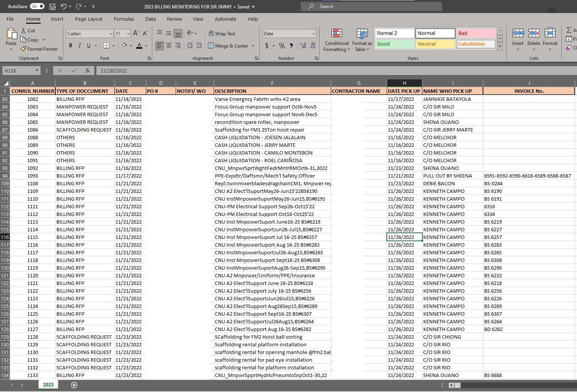This screenshot has height=392, width=577.
Task: Apply the Bad cell style
Action: tap(476, 33)
